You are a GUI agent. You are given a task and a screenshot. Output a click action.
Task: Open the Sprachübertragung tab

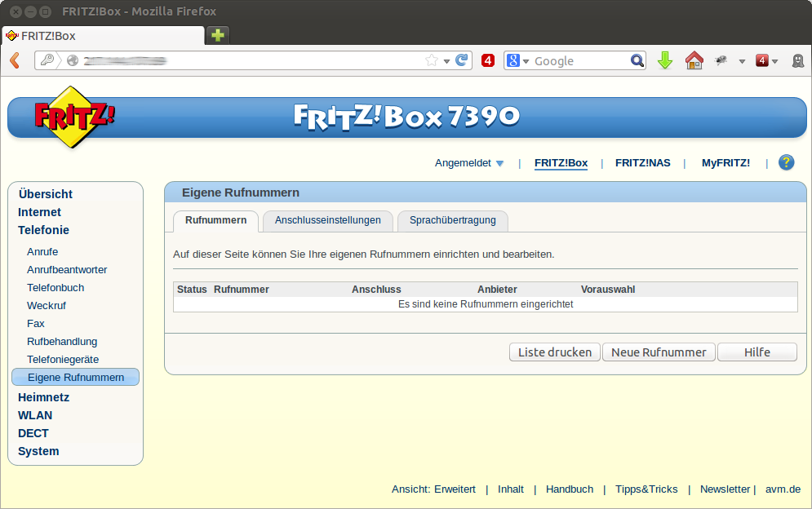[453, 220]
